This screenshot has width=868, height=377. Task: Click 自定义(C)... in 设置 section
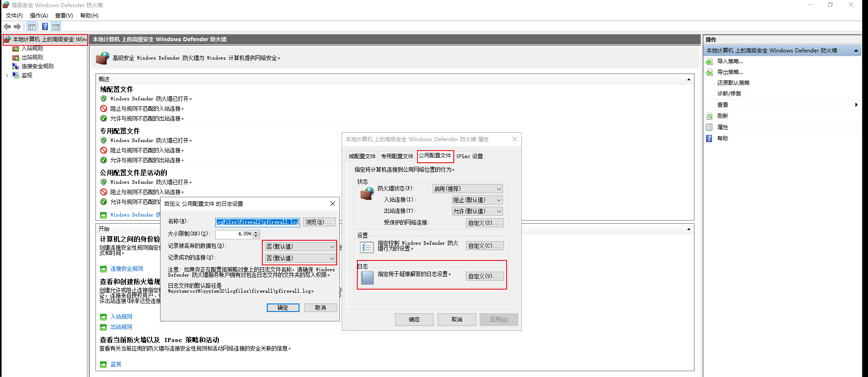(484, 246)
